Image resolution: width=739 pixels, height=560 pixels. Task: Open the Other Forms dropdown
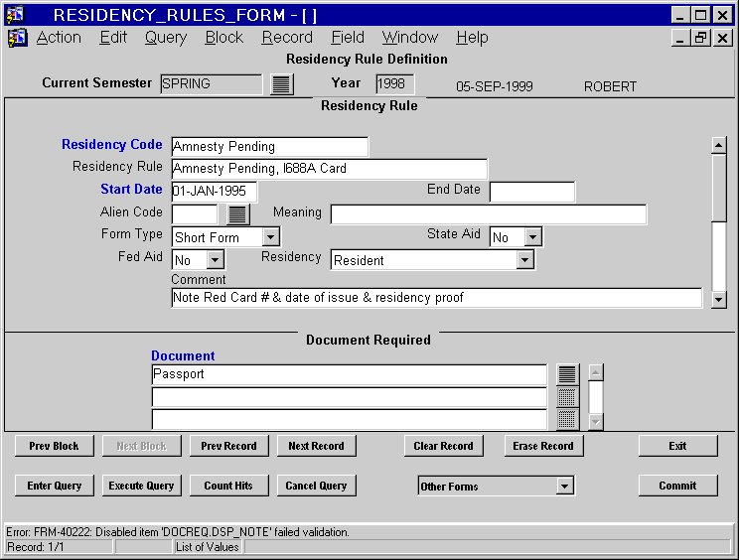pos(564,486)
